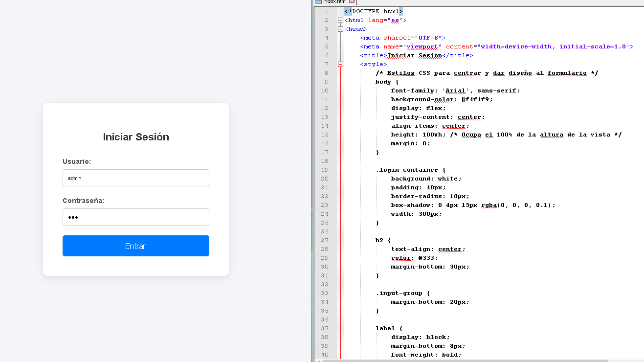Click the Contraseña label

(83, 201)
